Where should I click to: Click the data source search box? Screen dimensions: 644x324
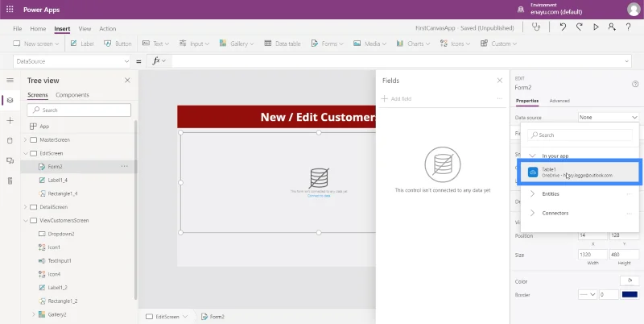click(x=580, y=135)
